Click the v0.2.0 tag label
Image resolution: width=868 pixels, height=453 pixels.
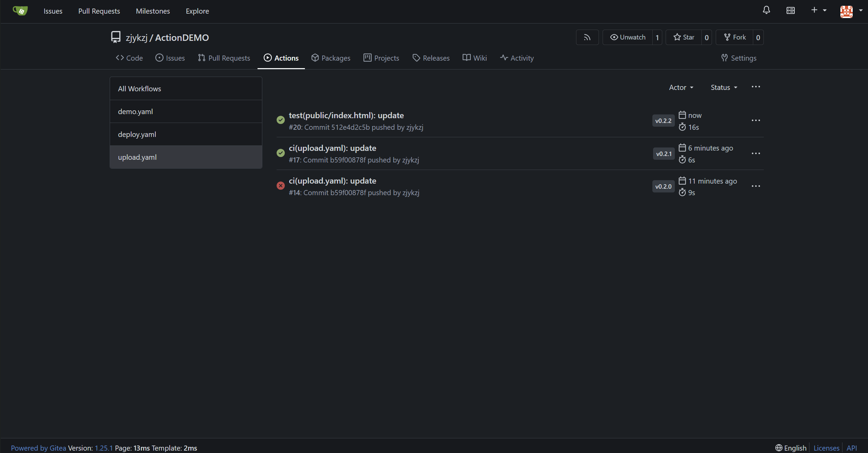point(663,187)
